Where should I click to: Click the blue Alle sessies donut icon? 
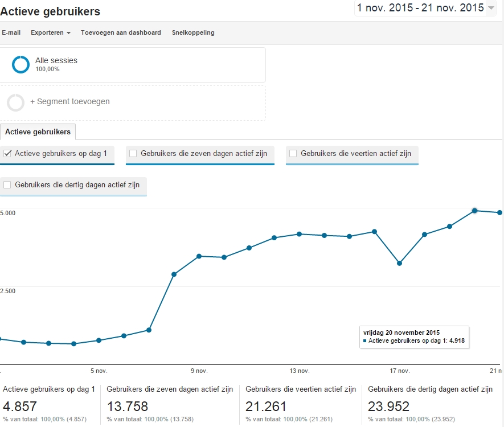coord(21,65)
